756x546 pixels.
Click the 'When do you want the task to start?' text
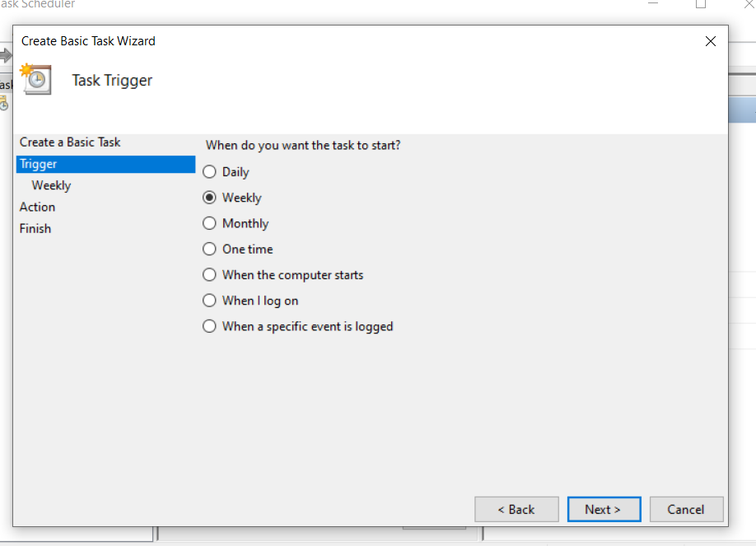(303, 145)
